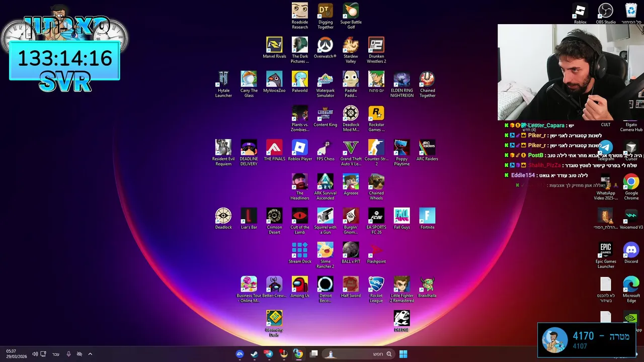This screenshot has width=644, height=362.
Task: Select the Rockstar Games launcher icon
Action: click(376, 119)
